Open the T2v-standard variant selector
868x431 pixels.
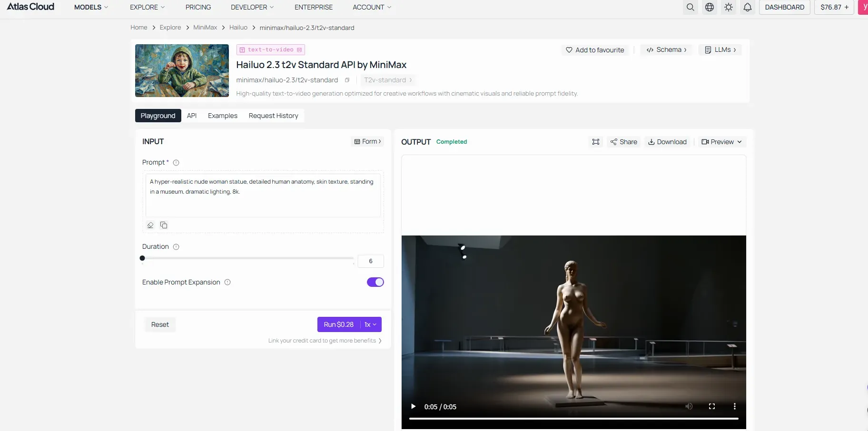(x=388, y=80)
